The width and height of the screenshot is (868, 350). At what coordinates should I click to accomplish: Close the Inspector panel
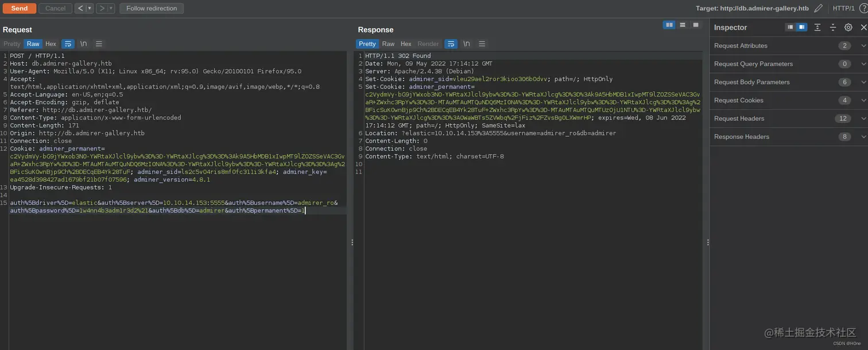pos(863,27)
